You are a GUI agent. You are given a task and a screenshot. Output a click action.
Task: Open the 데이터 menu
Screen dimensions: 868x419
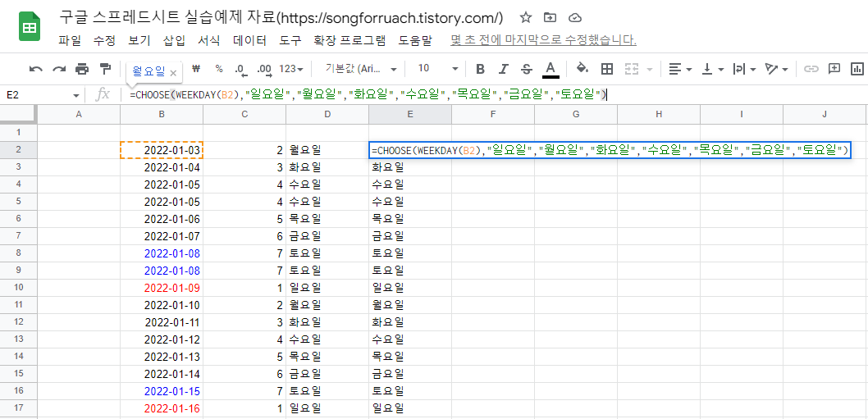249,40
